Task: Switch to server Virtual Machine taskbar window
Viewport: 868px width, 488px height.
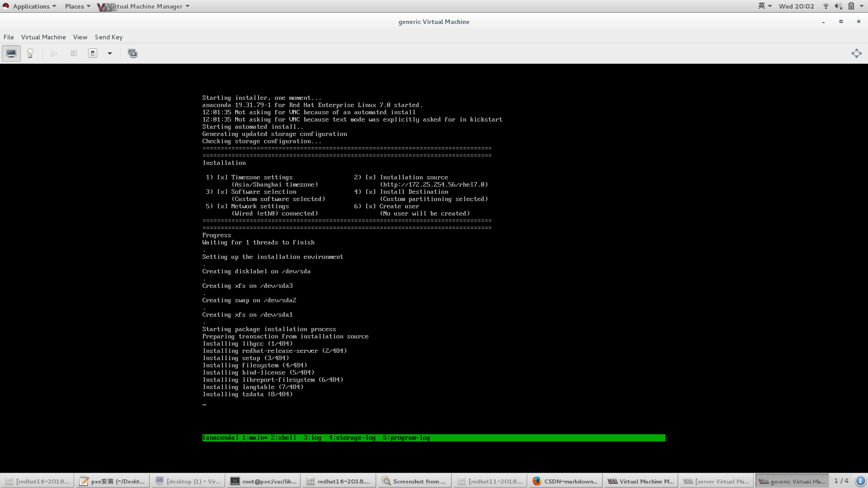Action: click(717, 481)
